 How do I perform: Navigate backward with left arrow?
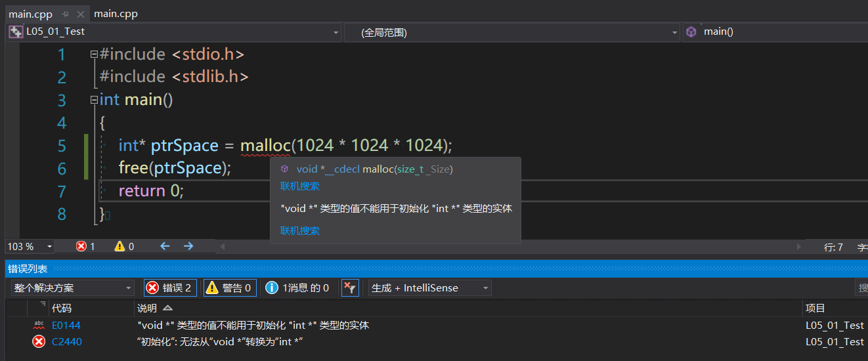tap(165, 246)
